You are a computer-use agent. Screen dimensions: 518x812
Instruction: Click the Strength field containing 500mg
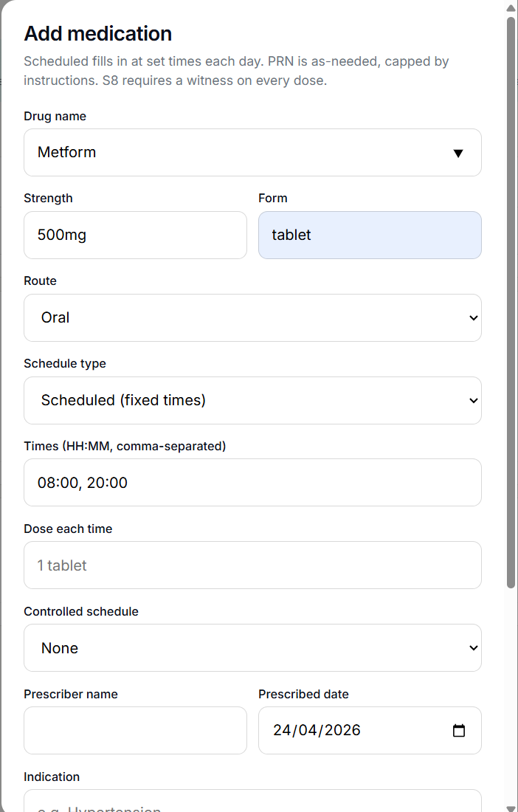pyautogui.click(x=135, y=235)
